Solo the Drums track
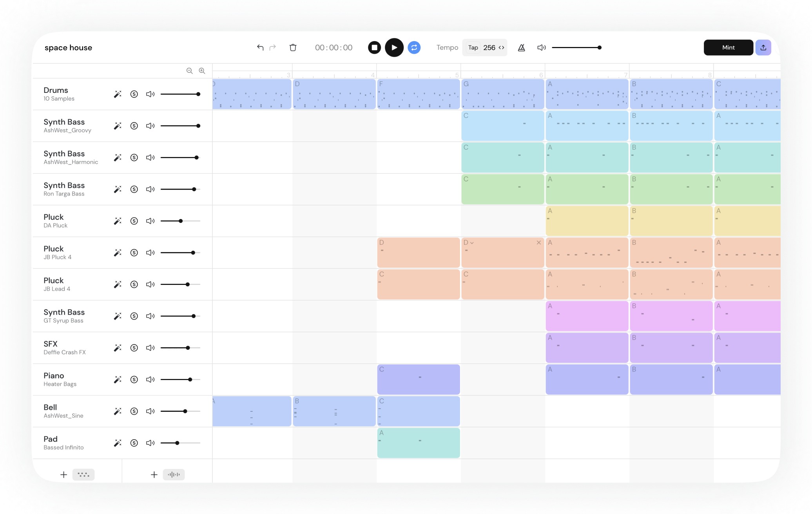Viewport: 812px width, 514px height. pyautogui.click(x=134, y=94)
